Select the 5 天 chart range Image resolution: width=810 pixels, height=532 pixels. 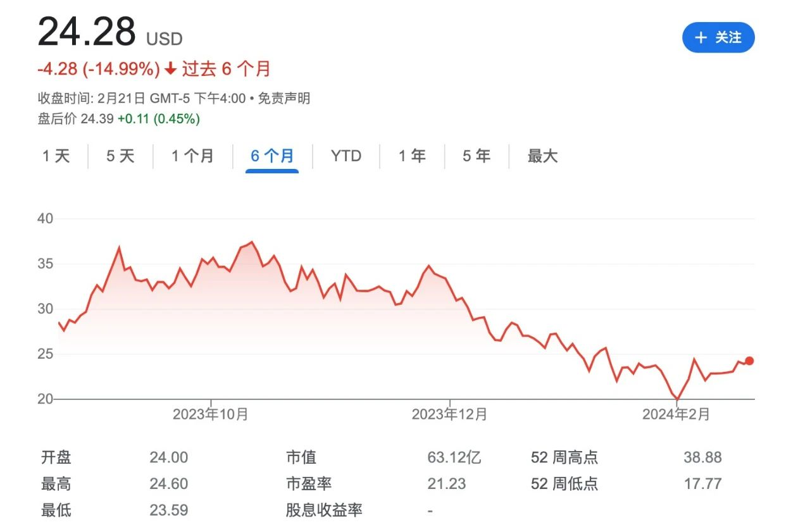click(x=120, y=156)
